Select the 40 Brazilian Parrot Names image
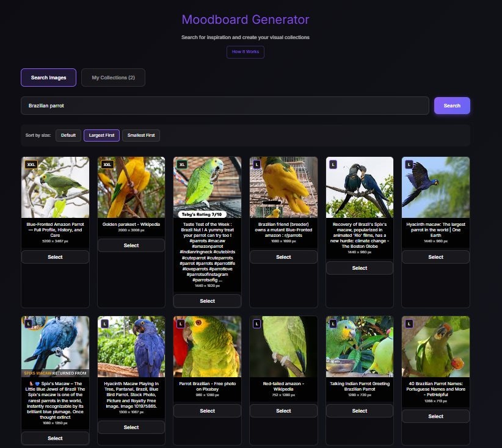502x448 pixels. tap(435, 416)
